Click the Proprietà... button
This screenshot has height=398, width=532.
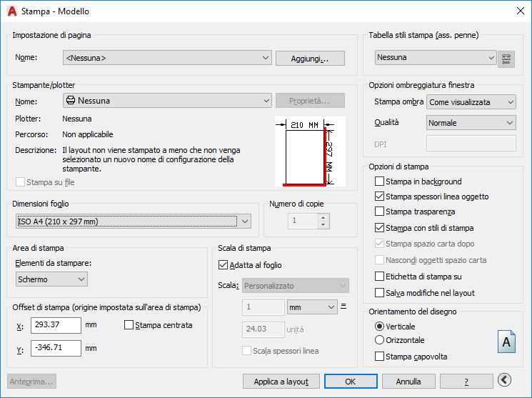[310, 101]
